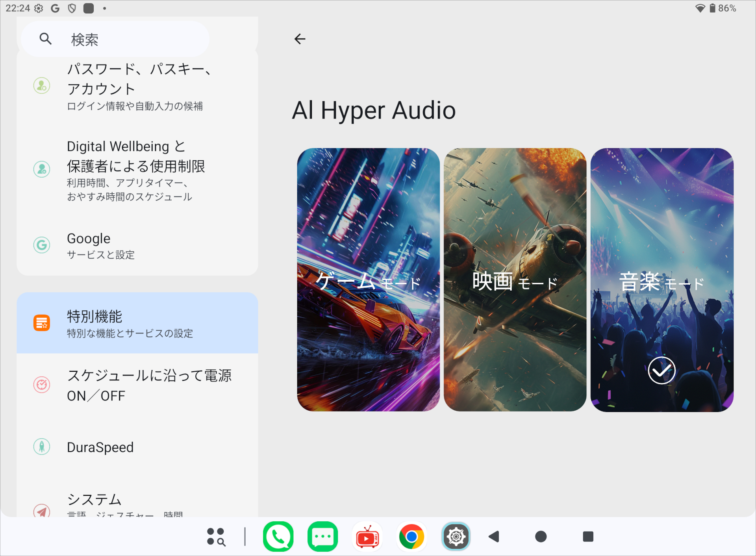
Task: Open the messages app from the dock
Action: coord(322,536)
